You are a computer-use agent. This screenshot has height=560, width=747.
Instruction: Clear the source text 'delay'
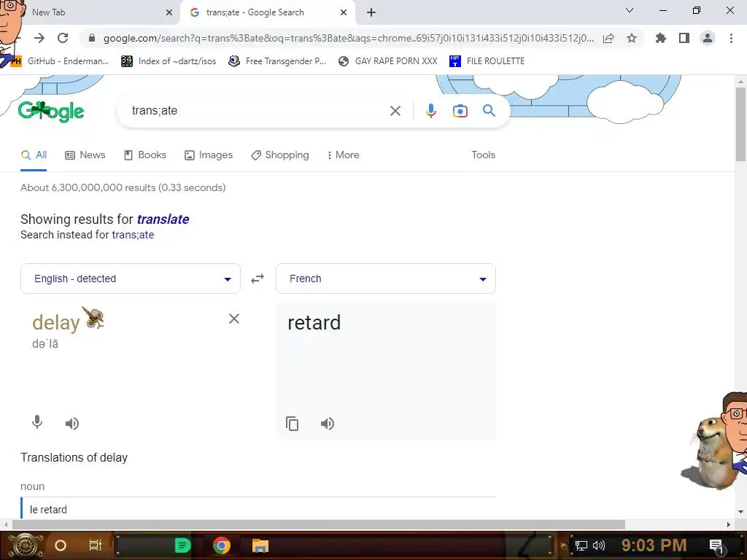(x=234, y=319)
